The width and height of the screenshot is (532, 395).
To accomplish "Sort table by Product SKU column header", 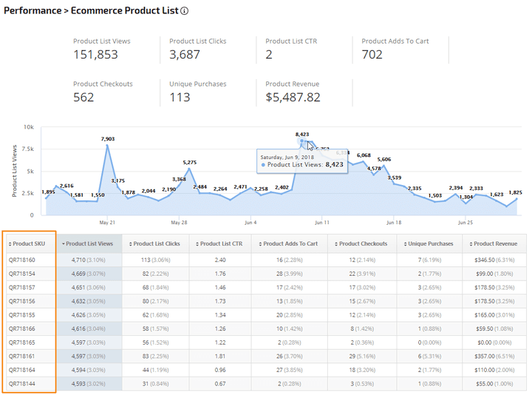I will click(x=32, y=243).
